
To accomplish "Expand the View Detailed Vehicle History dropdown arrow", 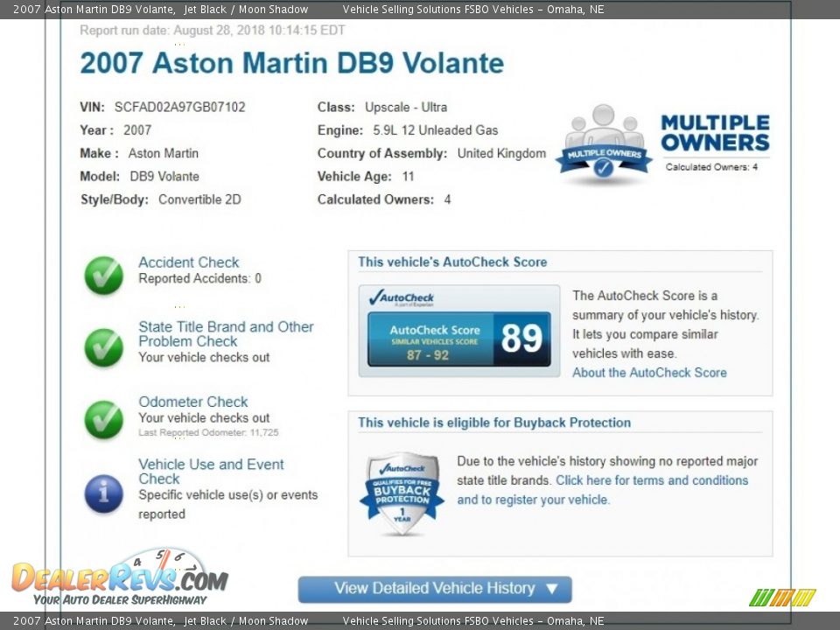I will click(553, 589).
